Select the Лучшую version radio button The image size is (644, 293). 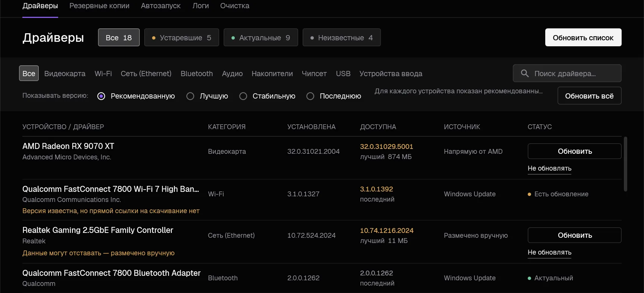pyautogui.click(x=190, y=96)
